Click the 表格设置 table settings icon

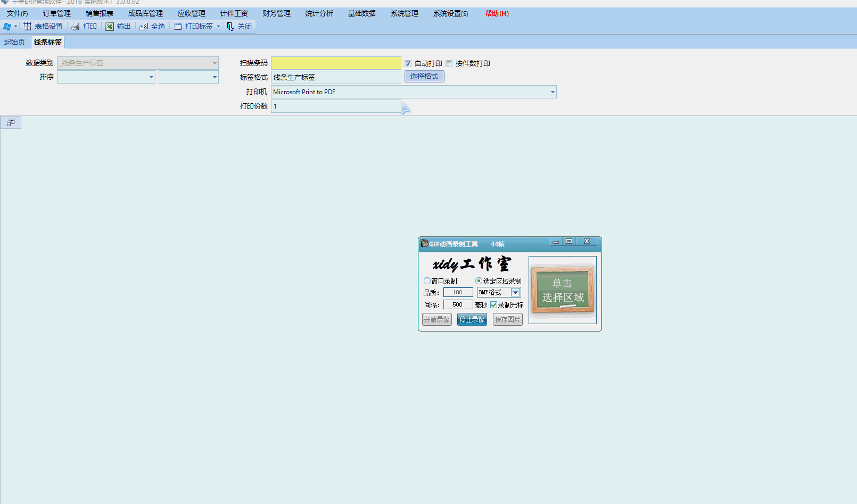click(x=28, y=27)
